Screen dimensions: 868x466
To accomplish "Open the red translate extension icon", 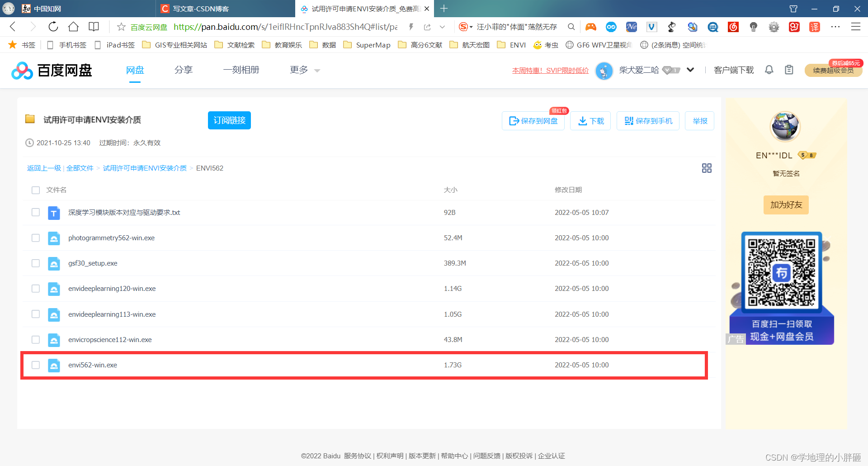I will tap(814, 27).
